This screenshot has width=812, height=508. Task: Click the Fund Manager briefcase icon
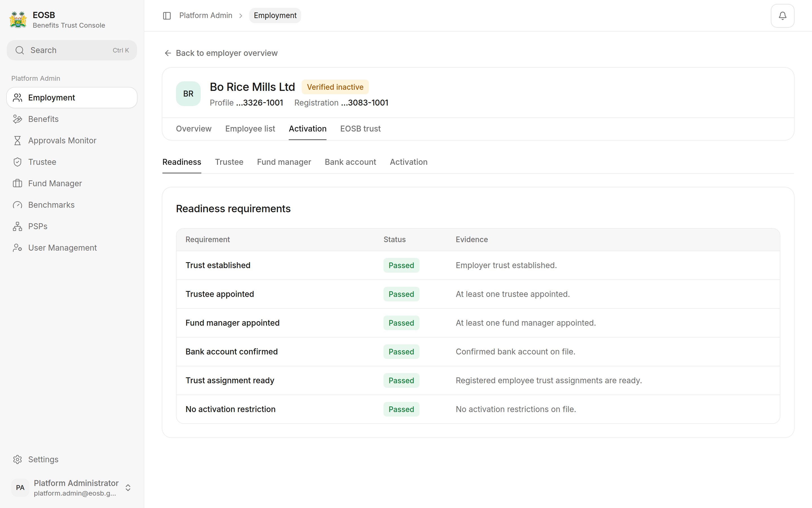point(17,183)
